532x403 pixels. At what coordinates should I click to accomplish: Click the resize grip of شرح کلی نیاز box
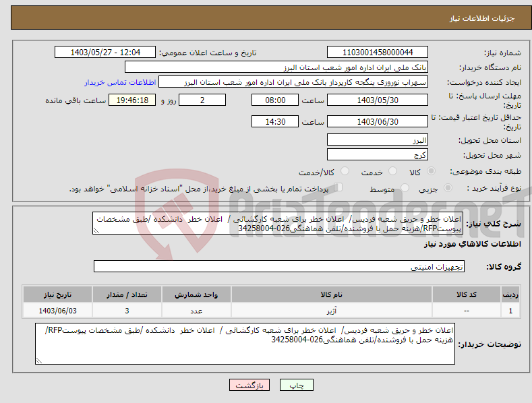pyautogui.click(x=96, y=231)
